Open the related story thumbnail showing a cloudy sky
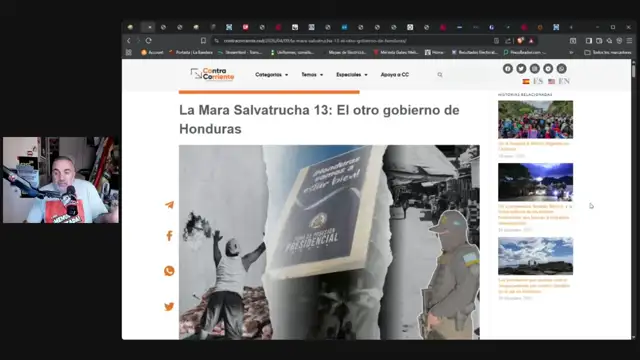Image resolution: width=640 pixels, height=360 pixels. (x=536, y=256)
